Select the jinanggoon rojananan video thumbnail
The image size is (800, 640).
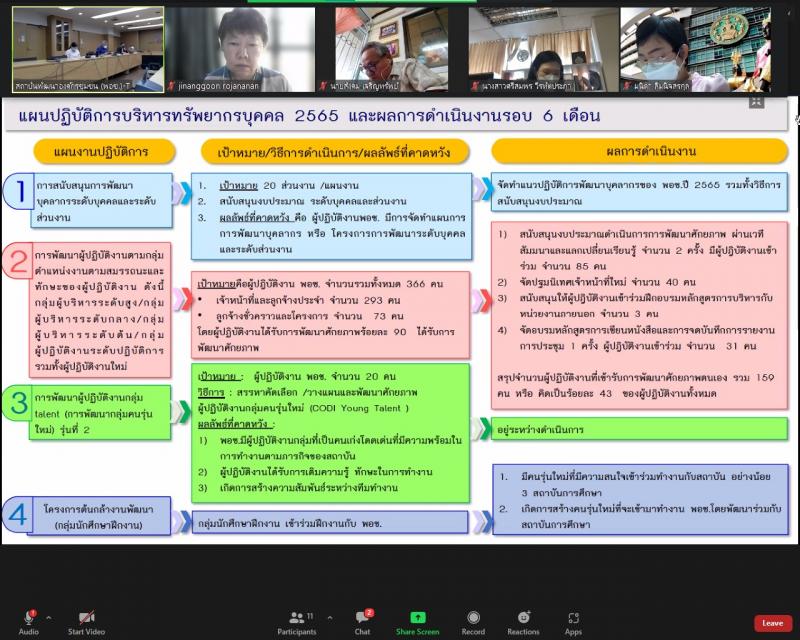click(x=241, y=50)
